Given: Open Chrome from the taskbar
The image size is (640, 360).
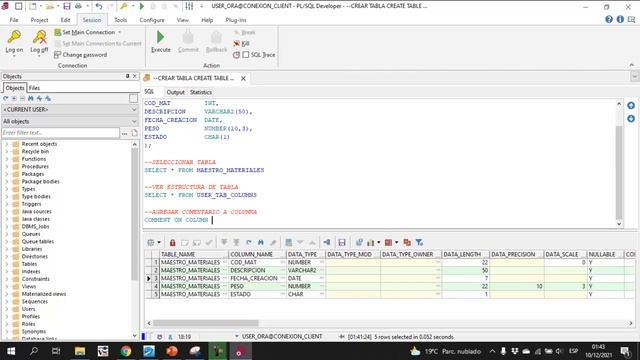Looking at the screenshot, I should pos(126,351).
